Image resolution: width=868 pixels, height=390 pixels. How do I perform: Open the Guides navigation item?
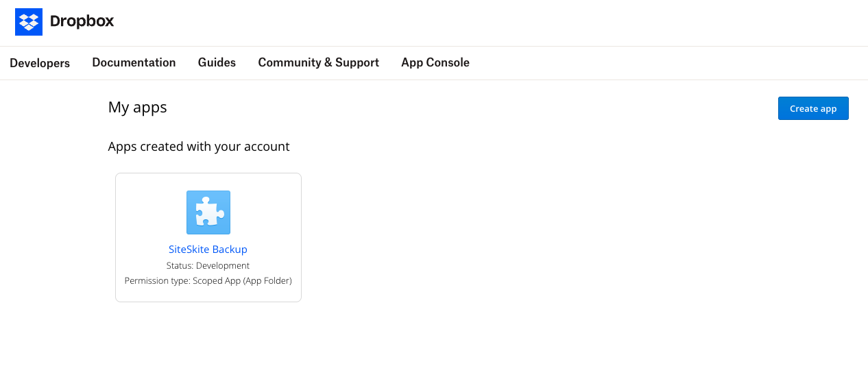pos(217,62)
